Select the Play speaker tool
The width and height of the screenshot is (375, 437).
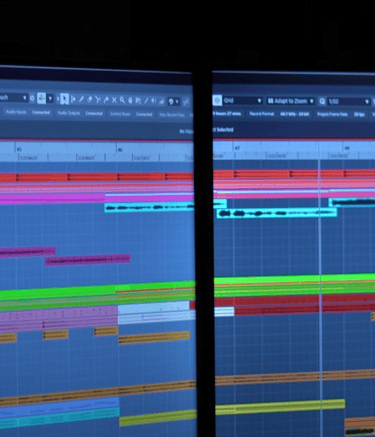(x=154, y=100)
